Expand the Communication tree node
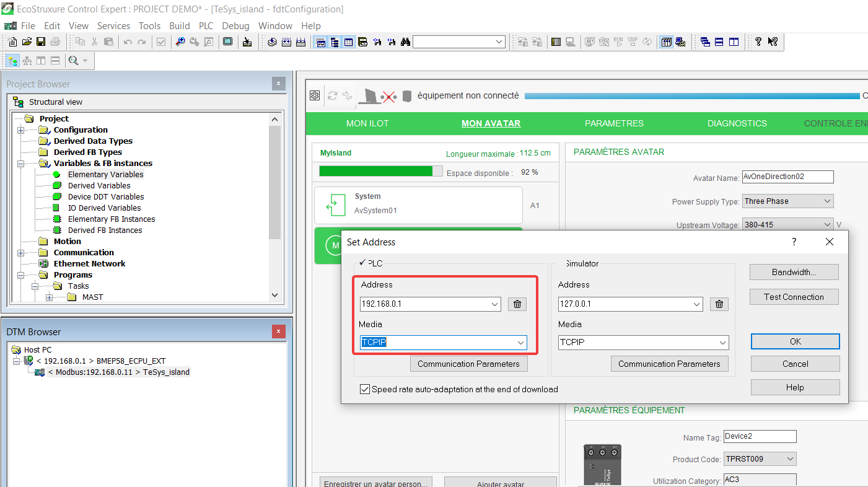 click(21, 253)
